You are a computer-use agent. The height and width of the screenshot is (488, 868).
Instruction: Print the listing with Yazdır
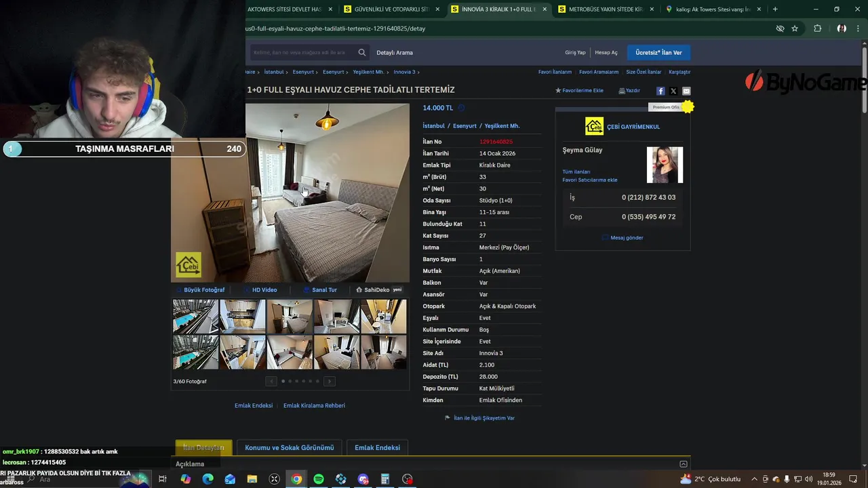click(629, 90)
